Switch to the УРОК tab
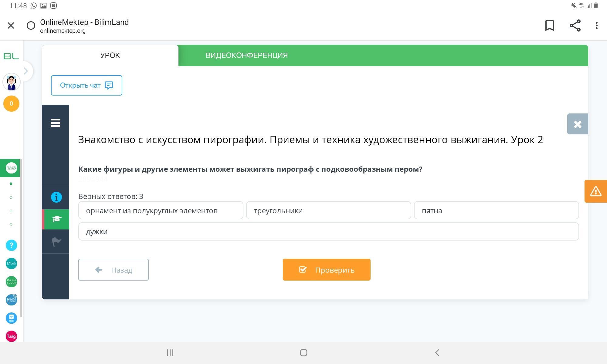 [x=110, y=56]
